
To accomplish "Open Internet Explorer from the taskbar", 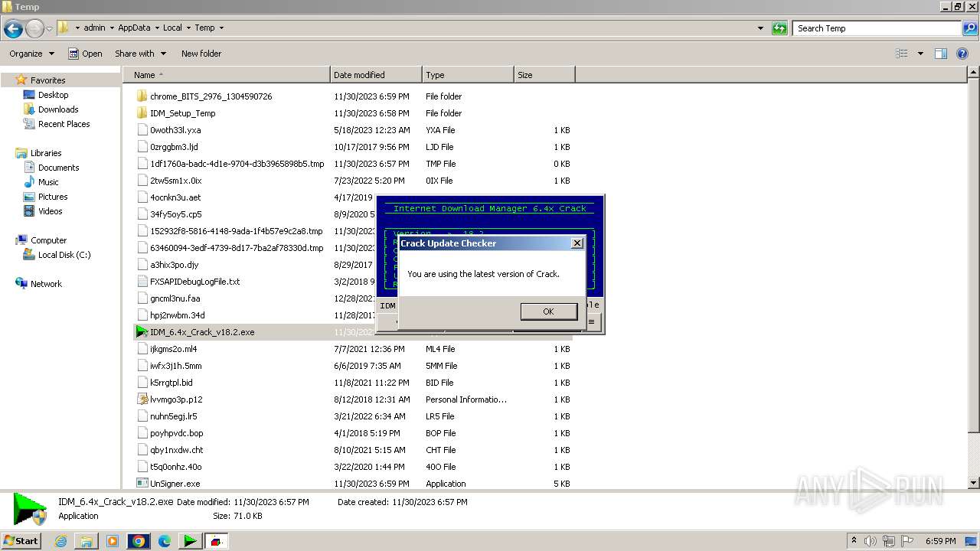I will (x=61, y=541).
